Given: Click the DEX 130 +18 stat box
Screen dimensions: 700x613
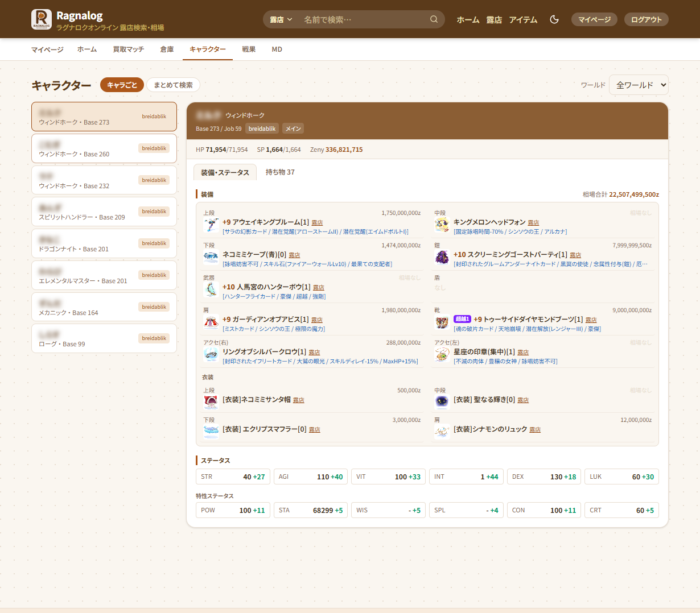Looking at the screenshot, I should click(x=544, y=477).
